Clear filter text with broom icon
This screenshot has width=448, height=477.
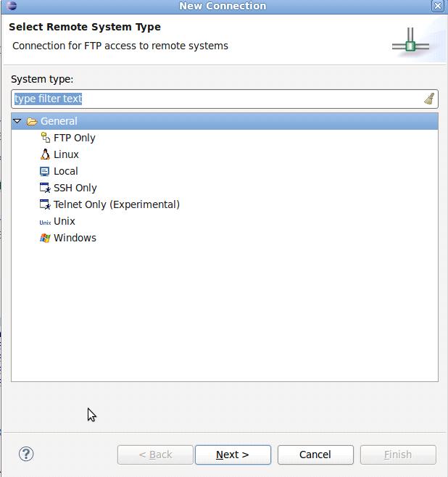tap(429, 99)
